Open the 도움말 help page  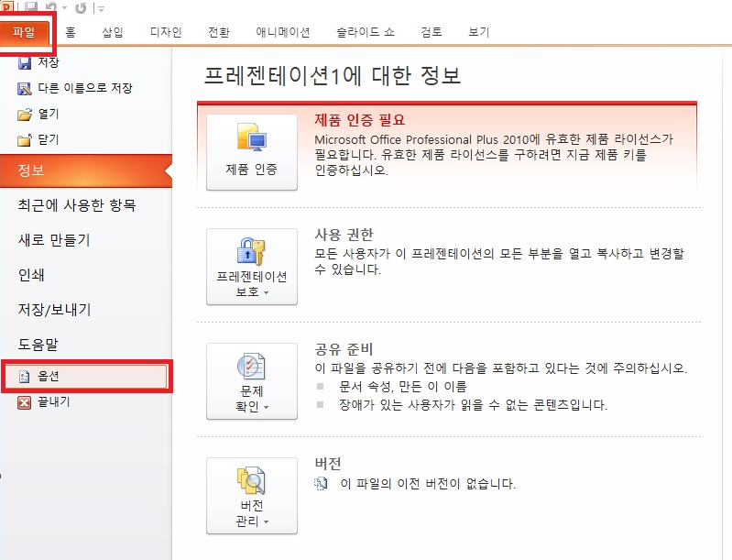(x=38, y=345)
